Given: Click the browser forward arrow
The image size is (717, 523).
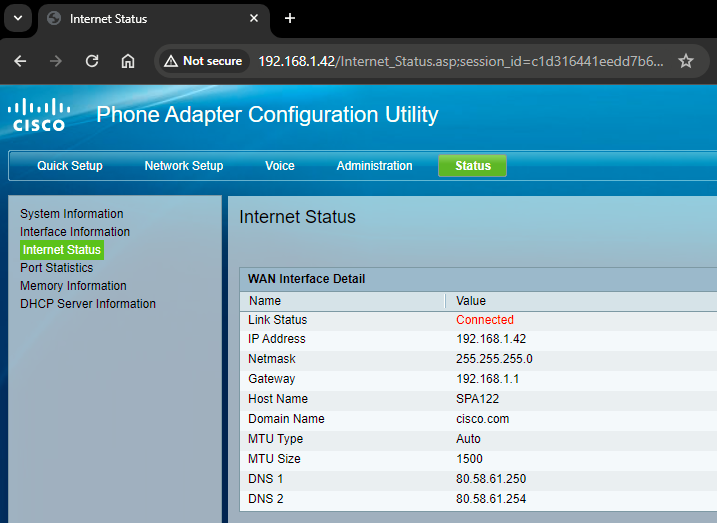Looking at the screenshot, I should pos(56,61).
